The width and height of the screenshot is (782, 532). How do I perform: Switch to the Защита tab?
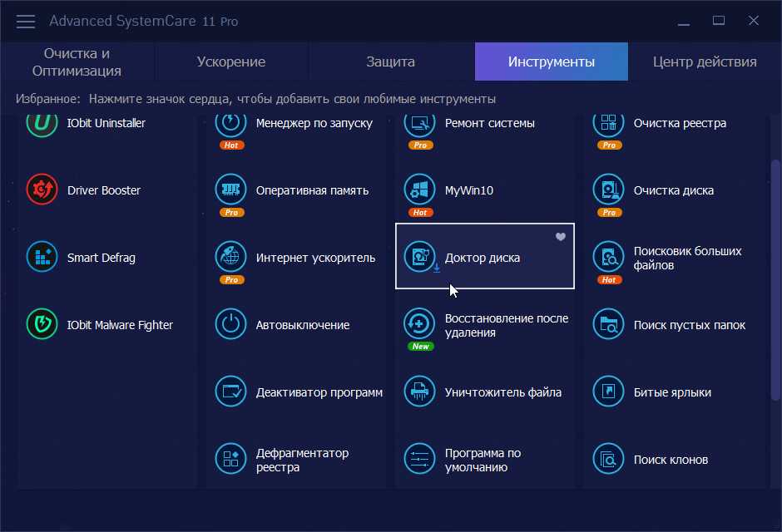[390, 62]
